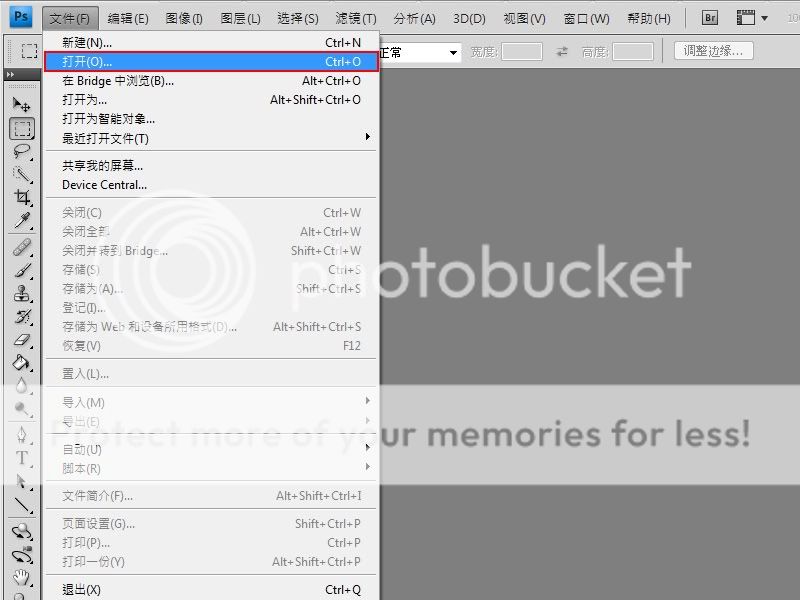The image size is (800, 600).
Task: Select the Crop tool
Action: click(21, 197)
